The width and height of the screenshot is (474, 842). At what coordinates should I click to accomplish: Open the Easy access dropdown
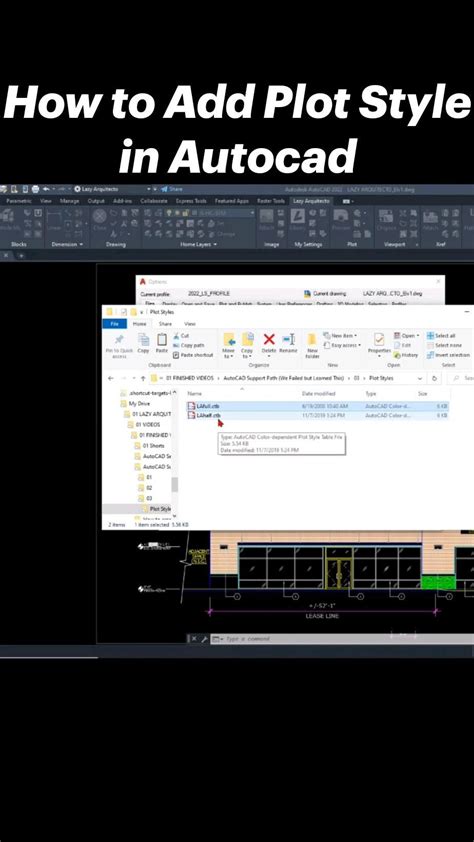click(342, 345)
